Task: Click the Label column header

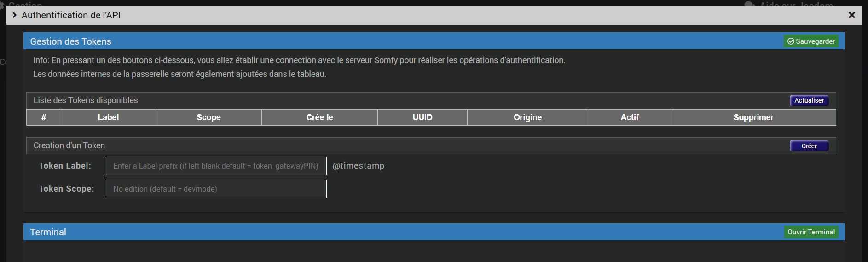Action: point(108,117)
